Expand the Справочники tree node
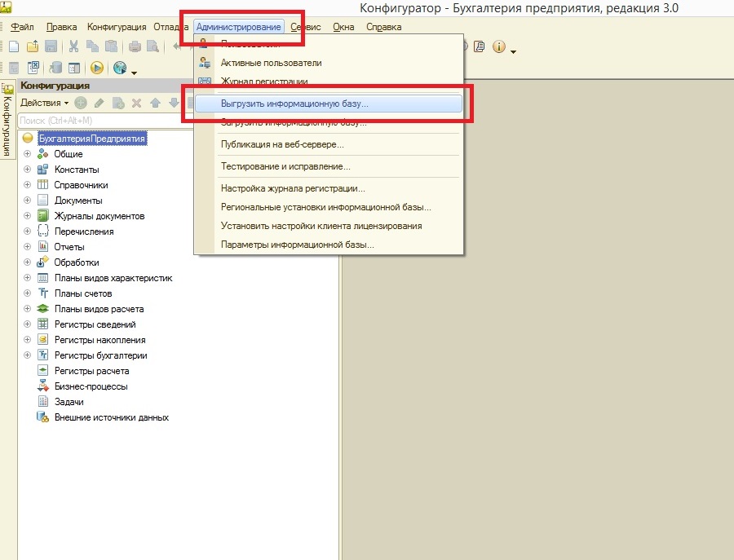The width and height of the screenshot is (734, 560). pos(27,185)
